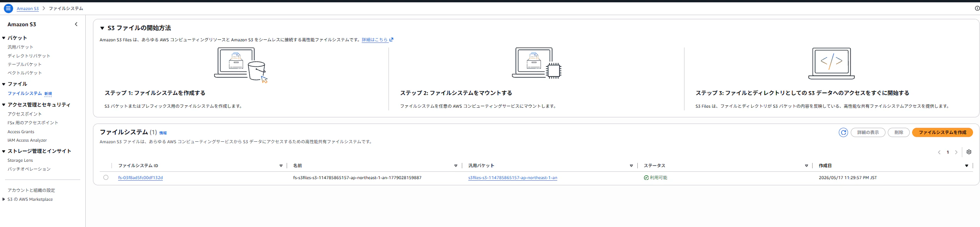Click the 2026/05/17 11:29:57 PM JST date cell
The width and height of the screenshot is (980, 227).
848,178
